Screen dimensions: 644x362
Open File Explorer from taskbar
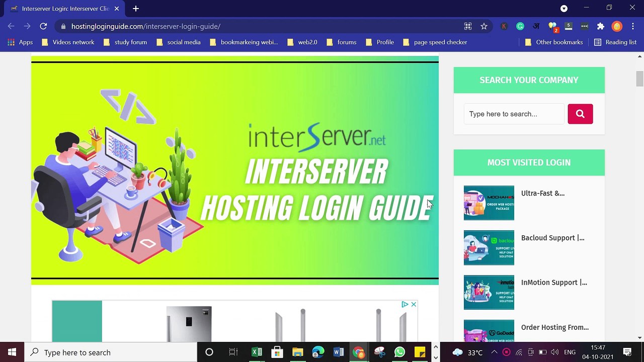[297, 352]
